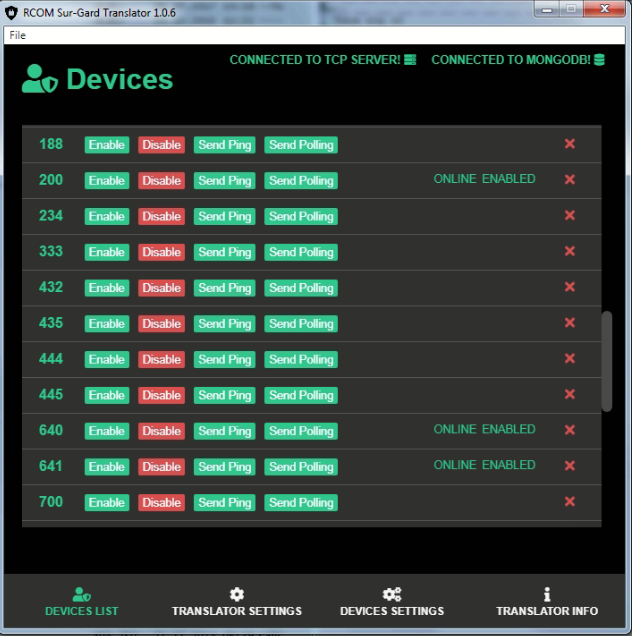The height and width of the screenshot is (636, 632).
Task: Send Polling to device 333
Action: [301, 252]
